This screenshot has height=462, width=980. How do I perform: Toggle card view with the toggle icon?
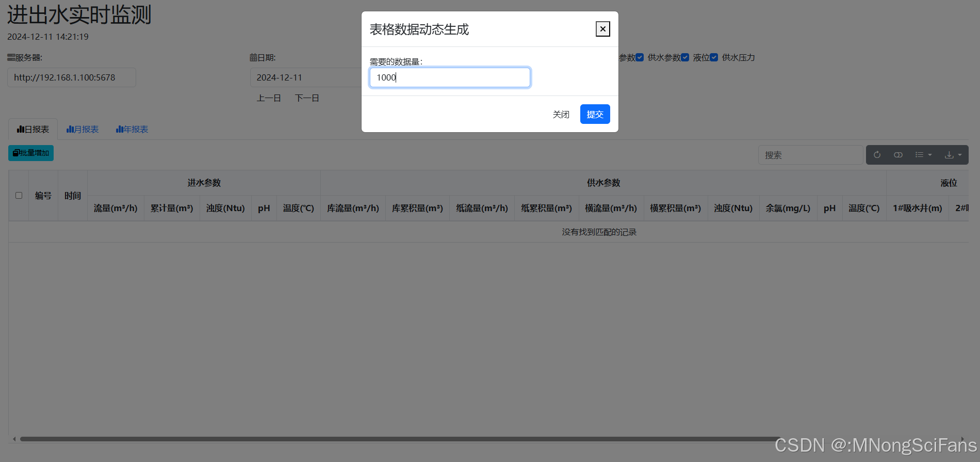pos(898,155)
